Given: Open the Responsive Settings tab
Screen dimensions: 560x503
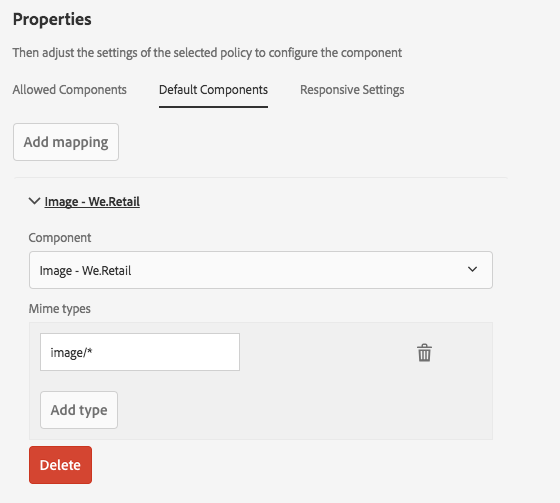Looking at the screenshot, I should [x=352, y=90].
